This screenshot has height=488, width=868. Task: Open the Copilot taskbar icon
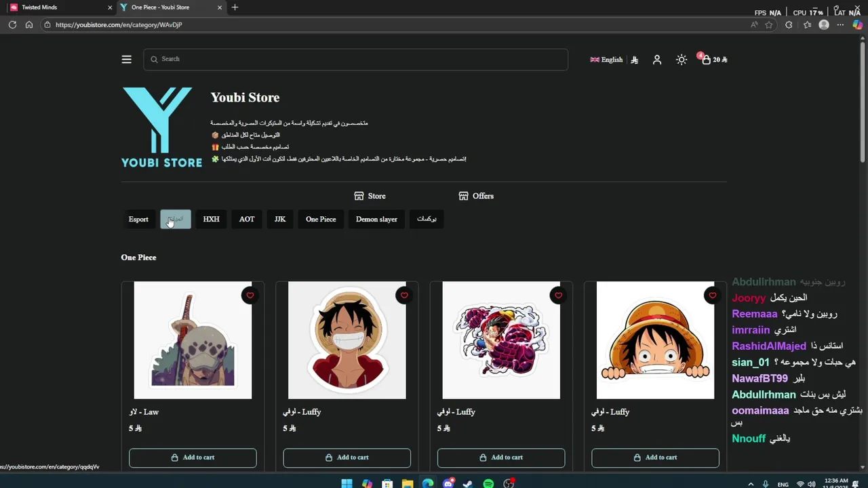pyautogui.click(x=367, y=483)
